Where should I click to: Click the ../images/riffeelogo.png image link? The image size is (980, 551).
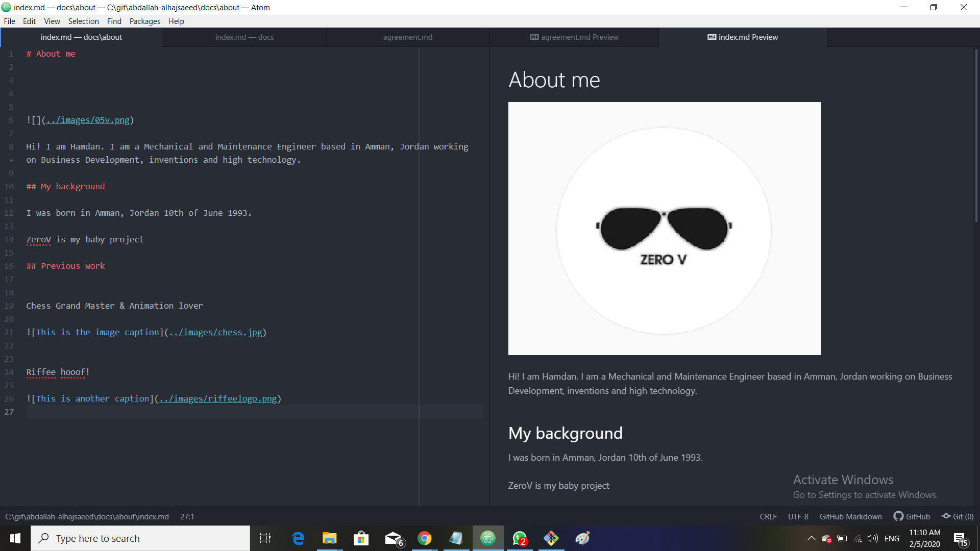pos(217,398)
